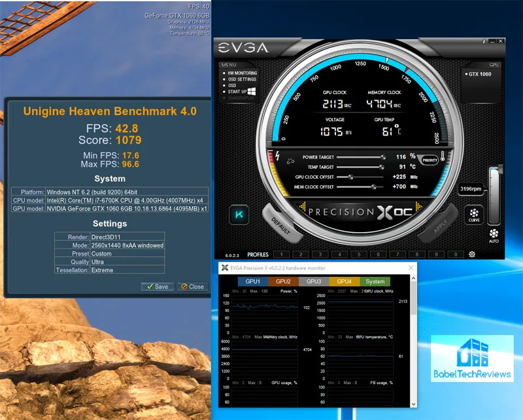
Task: Open Precision X settings via gear icon
Action: (471, 254)
